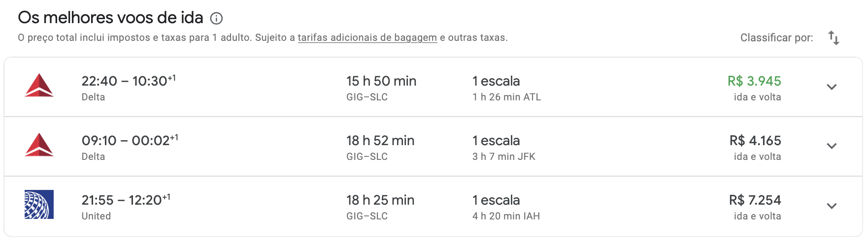The width and height of the screenshot is (868, 246).
Task: Select the 22:40 – 10:30 departure time
Action: pyautogui.click(x=129, y=81)
